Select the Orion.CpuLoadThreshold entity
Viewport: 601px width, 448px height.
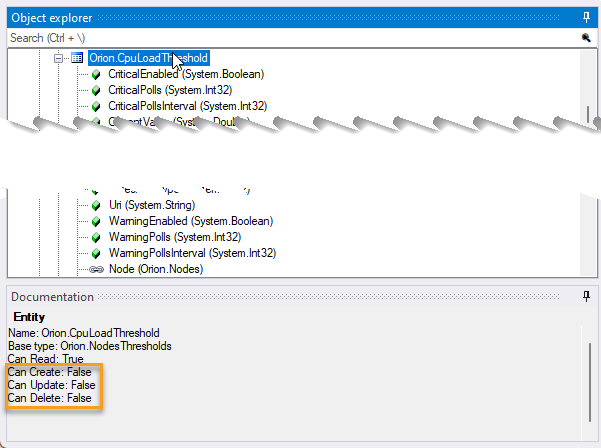pyautogui.click(x=148, y=58)
